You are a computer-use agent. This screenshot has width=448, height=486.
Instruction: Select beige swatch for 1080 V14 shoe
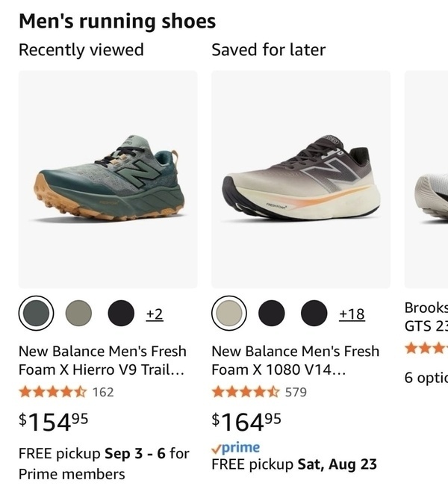(229, 314)
